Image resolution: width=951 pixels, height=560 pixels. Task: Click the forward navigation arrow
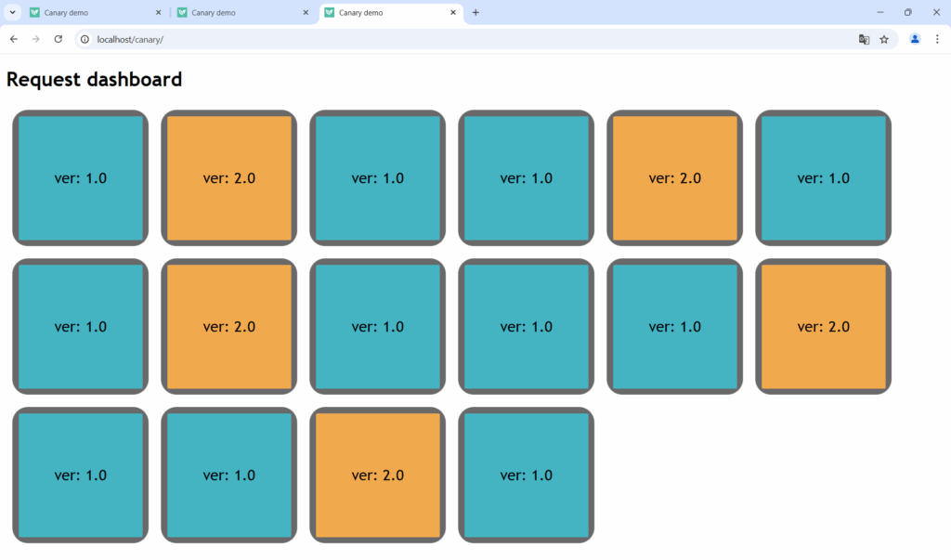pyautogui.click(x=36, y=39)
